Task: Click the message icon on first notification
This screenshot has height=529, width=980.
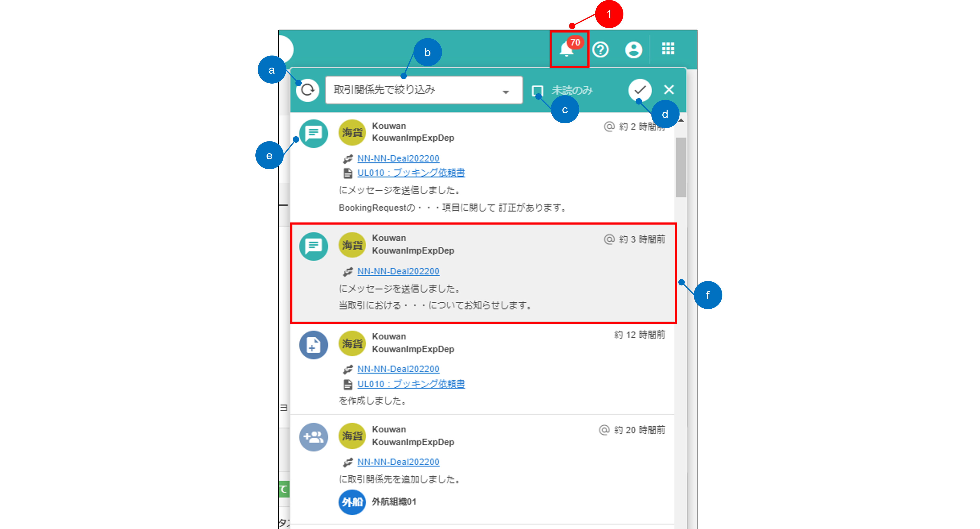Action: pos(313,133)
